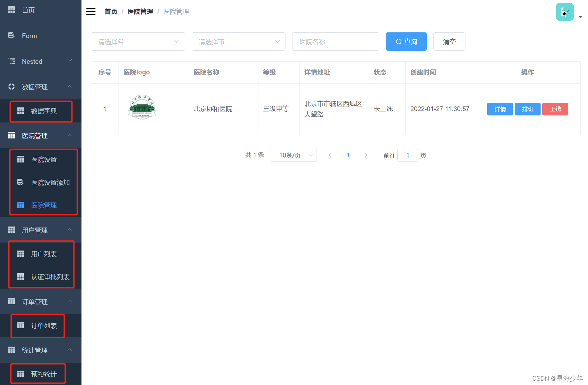Open 医院设置添加 menu item
This screenshot has width=588, height=385.
(x=41, y=182)
